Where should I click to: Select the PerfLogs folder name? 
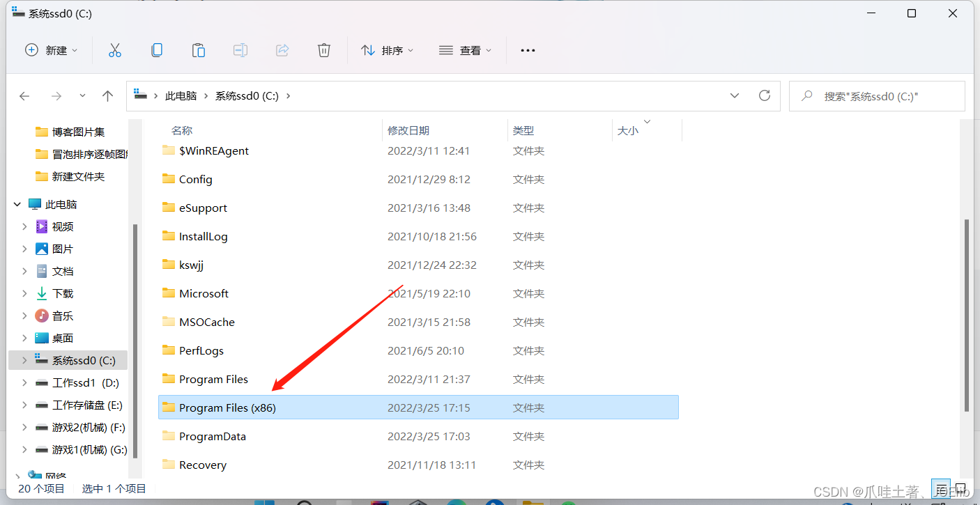tap(201, 350)
